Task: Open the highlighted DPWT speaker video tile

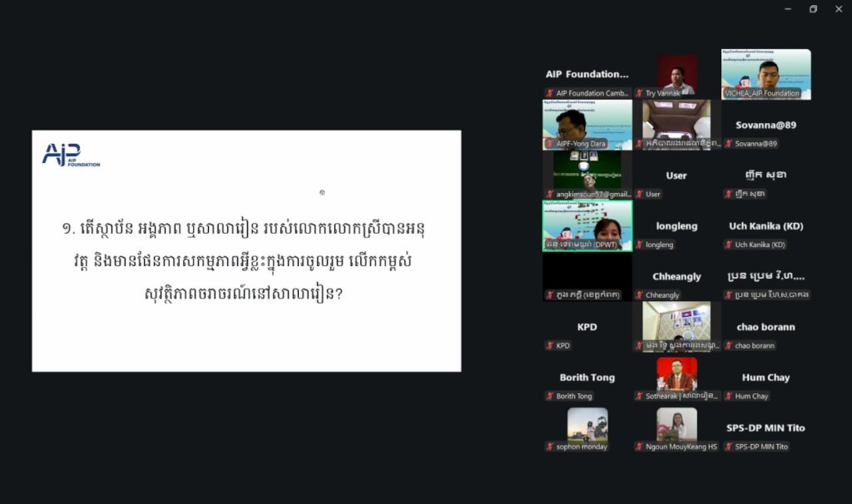Action: tap(587, 224)
